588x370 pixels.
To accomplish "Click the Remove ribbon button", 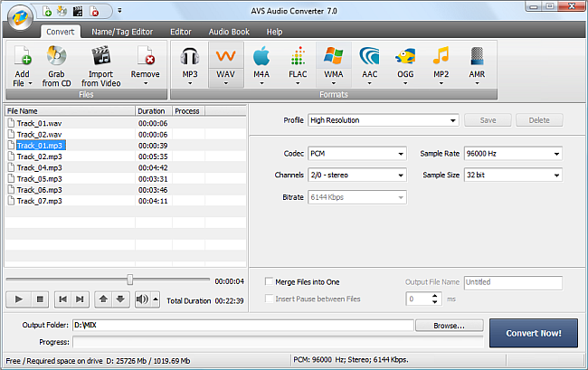I will (146, 66).
